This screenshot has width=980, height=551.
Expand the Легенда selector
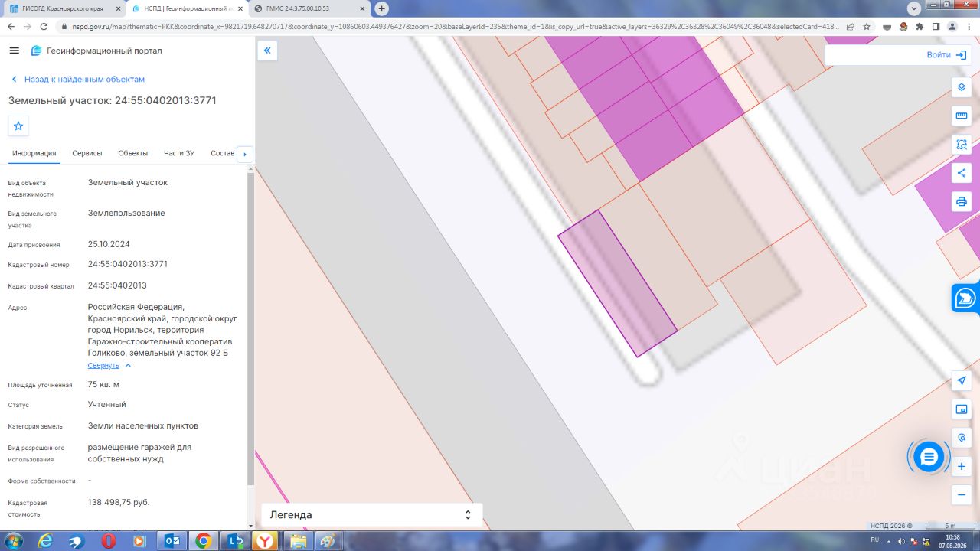[x=372, y=515]
